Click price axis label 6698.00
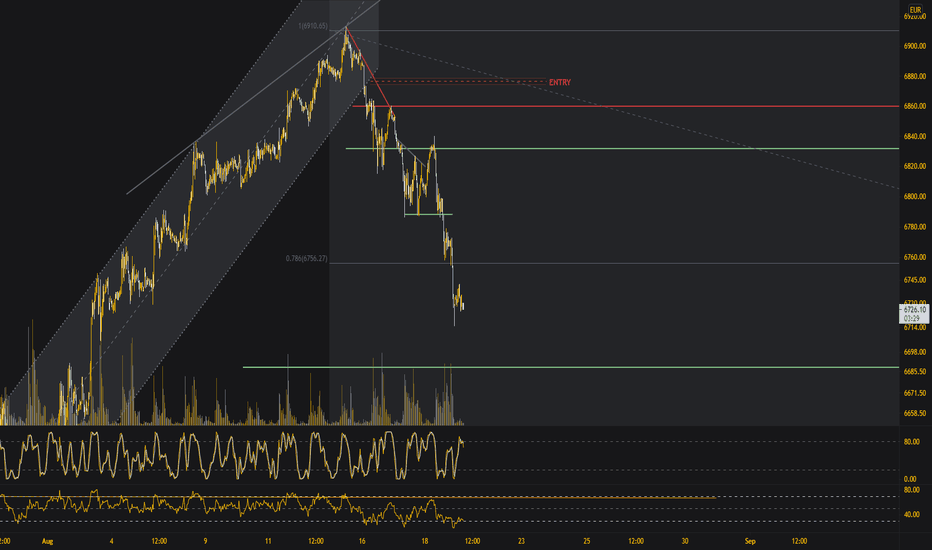The image size is (932, 550). [914, 352]
